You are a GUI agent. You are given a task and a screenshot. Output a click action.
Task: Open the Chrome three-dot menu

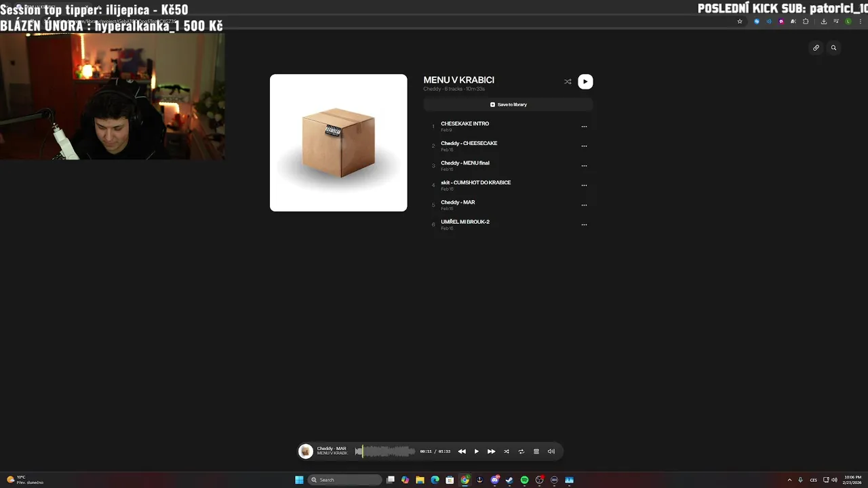859,21
